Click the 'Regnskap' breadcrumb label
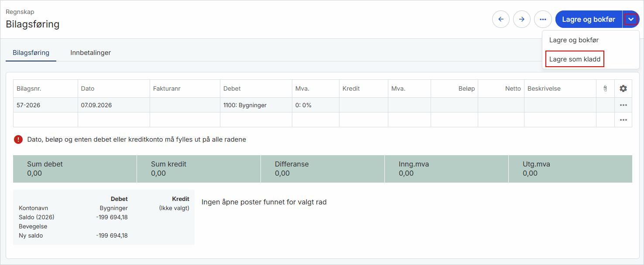Image resolution: width=644 pixels, height=265 pixels. point(20,12)
